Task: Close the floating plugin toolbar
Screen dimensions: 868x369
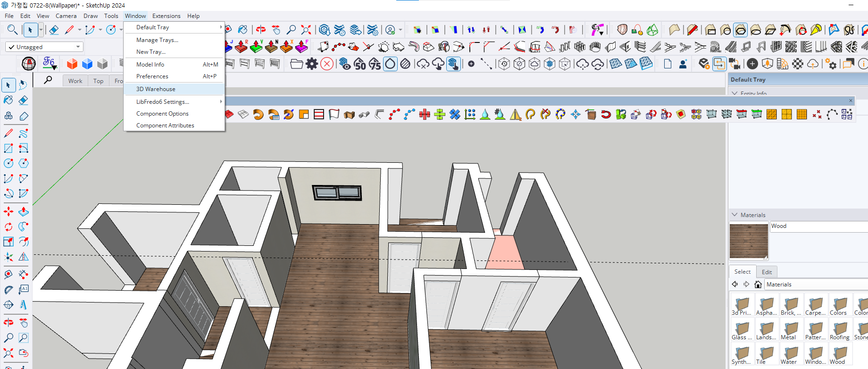Action: [x=851, y=101]
